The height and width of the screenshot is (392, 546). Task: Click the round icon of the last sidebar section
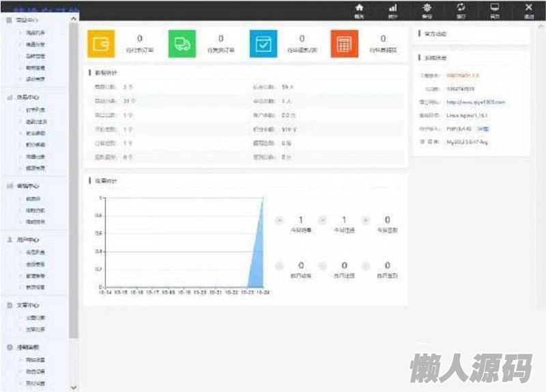click(10, 347)
